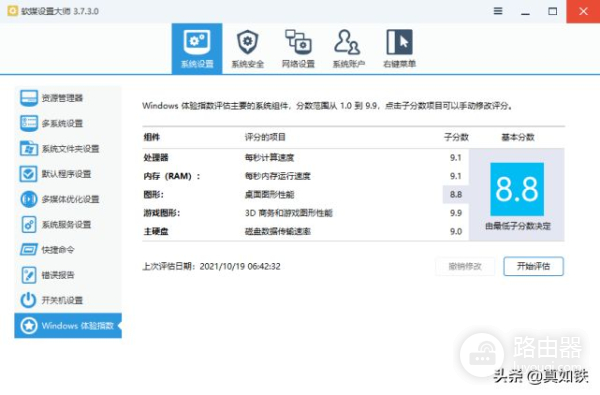Click the 图形 component label

(153, 194)
